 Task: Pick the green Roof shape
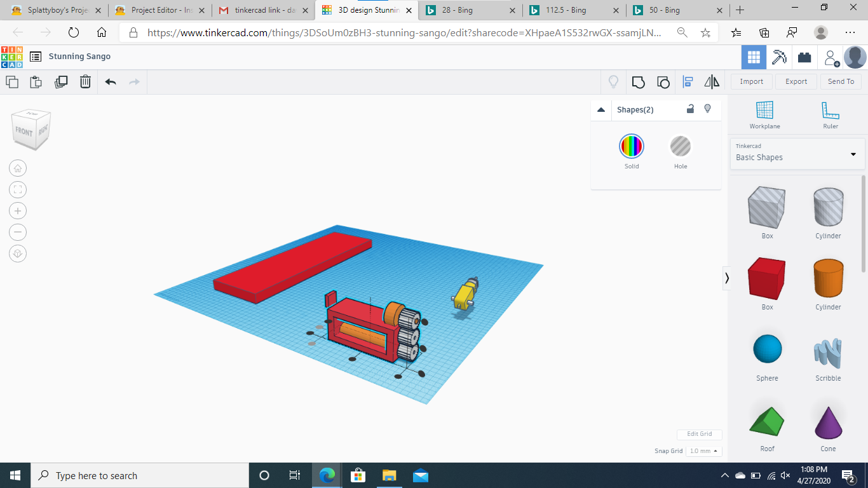tap(767, 423)
